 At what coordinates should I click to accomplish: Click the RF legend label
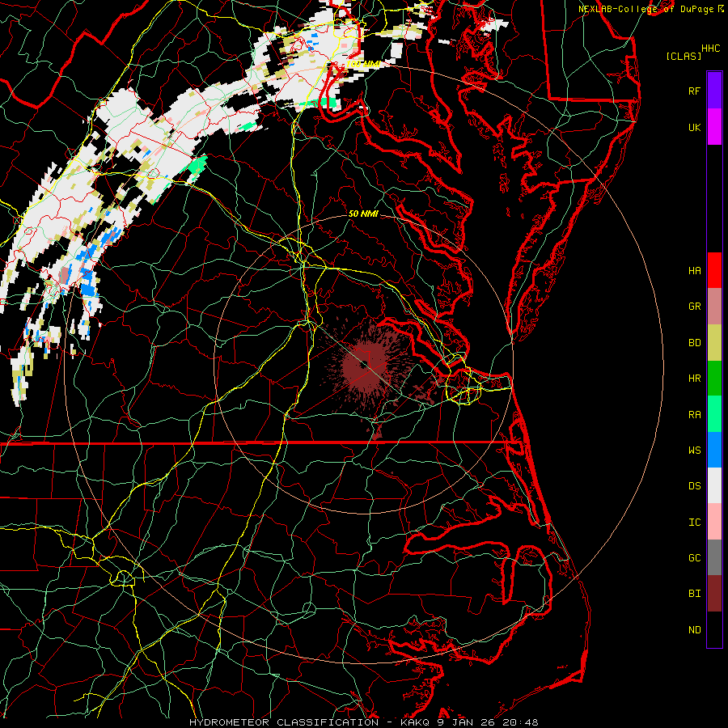pos(695,91)
